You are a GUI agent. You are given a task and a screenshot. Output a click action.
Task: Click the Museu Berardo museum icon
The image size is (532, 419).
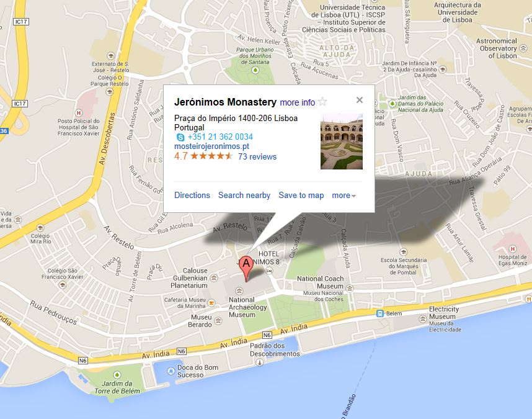pos(218,320)
